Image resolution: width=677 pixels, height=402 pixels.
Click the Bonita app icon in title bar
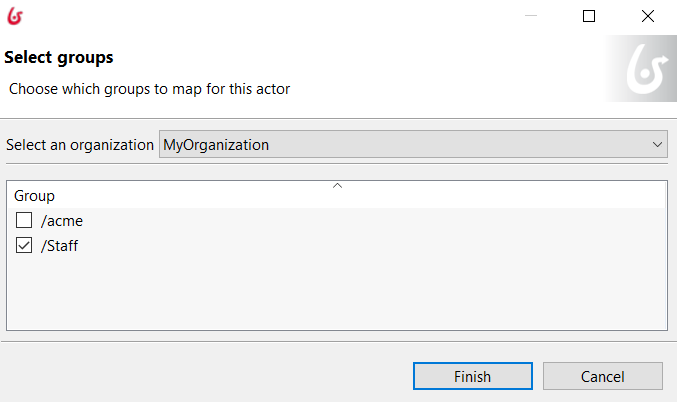point(15,16)
